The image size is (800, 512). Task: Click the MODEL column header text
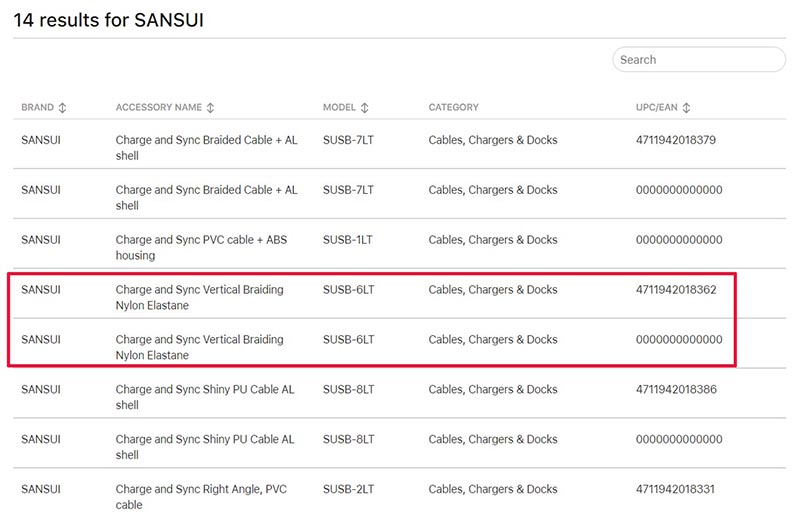point(339,108)
